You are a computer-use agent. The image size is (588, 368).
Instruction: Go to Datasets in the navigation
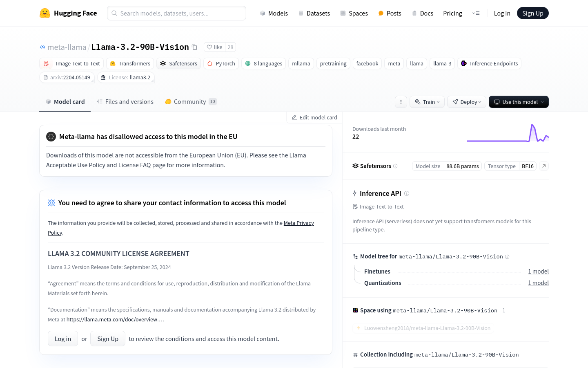(314, 13)
